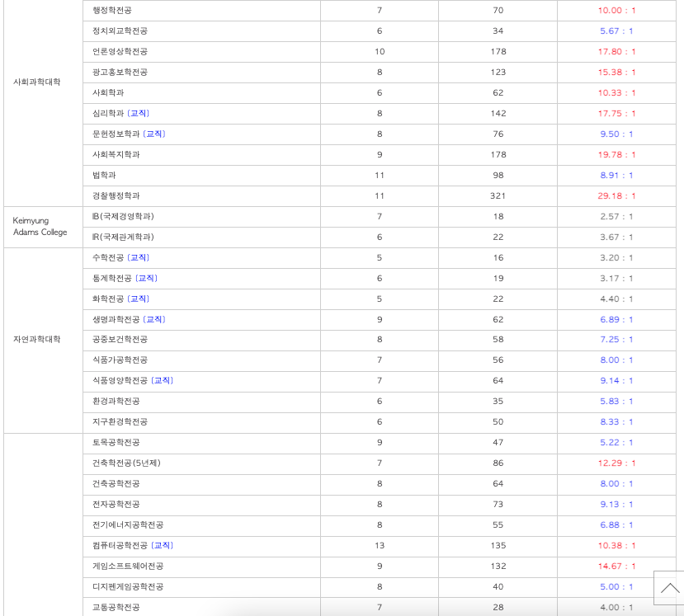Open the 교직 link beside 통계학전공
The height and width of the screenshot is (616, 684).
pos(146,278)
